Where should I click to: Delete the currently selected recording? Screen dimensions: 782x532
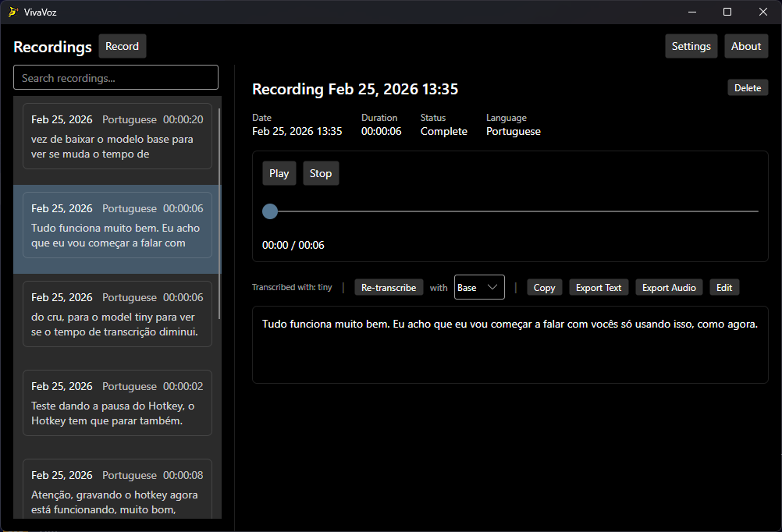coord(747,87)
